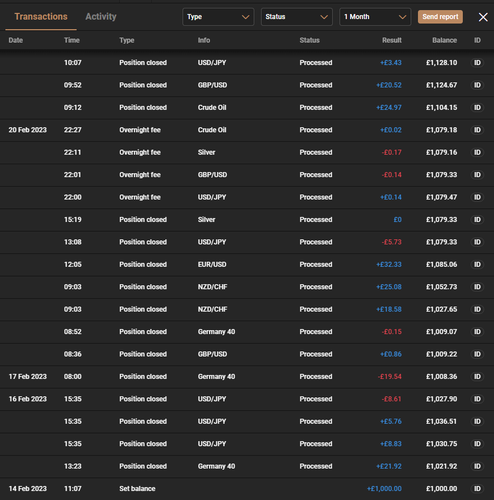Click the £1,085.06 balance value
Image resolution: width=494 pixels, height=500 pixels.
[x=442, y=264]
